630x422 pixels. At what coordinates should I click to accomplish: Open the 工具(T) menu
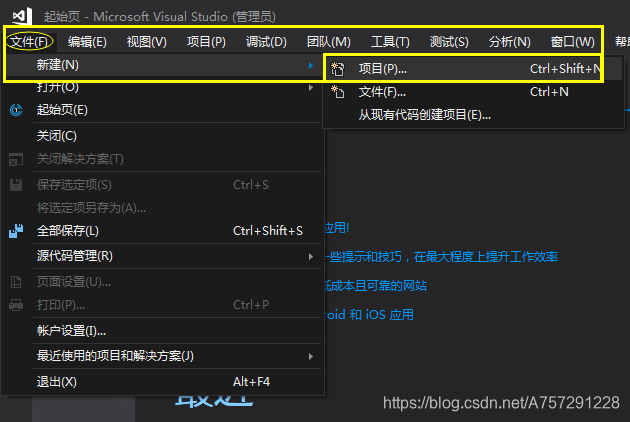coord(390,41)
